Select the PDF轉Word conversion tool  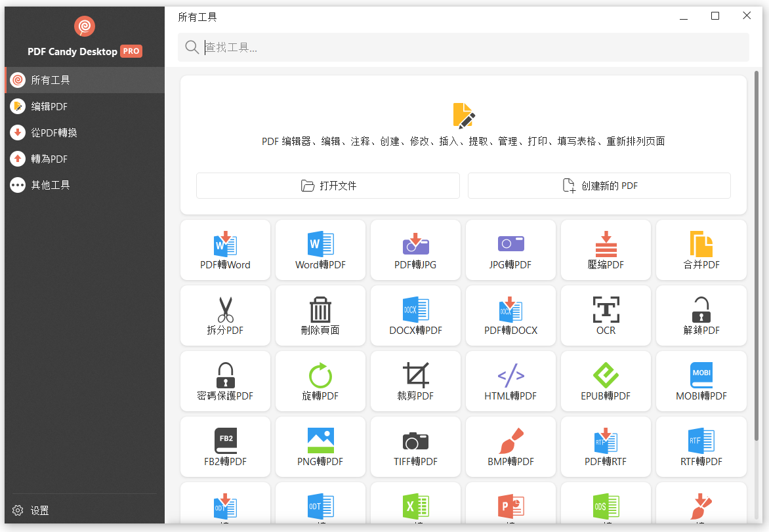click(225, 250)
